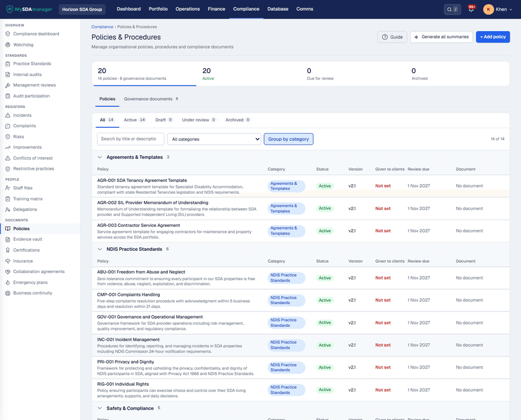This screenshot has height=420, width=521.
Task: Click Audit participation sidebar icon
Action: pyautogui.click(x=8, y=96)
